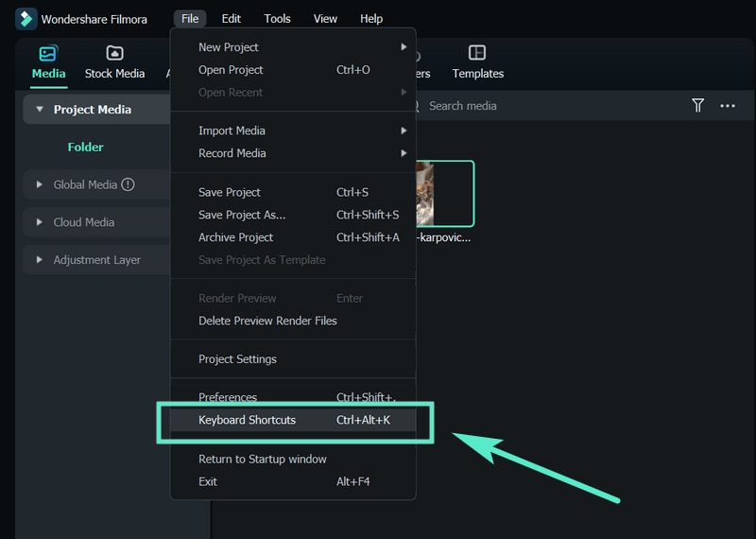Image resolution: width=756 pixels, height=539 pixels.
Task: Expand the Cloud Media section
Action: 40,222
